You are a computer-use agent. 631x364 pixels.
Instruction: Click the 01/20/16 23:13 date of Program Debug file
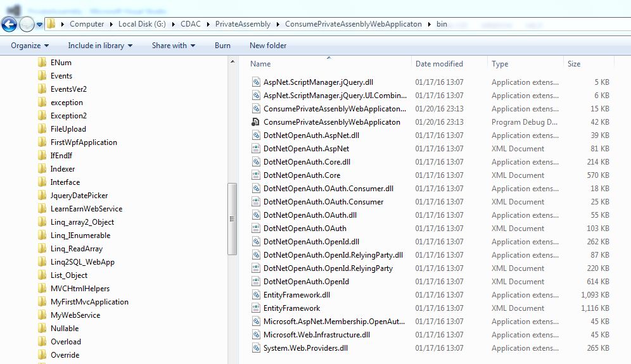pyautogui.click(x=440, y=122)
